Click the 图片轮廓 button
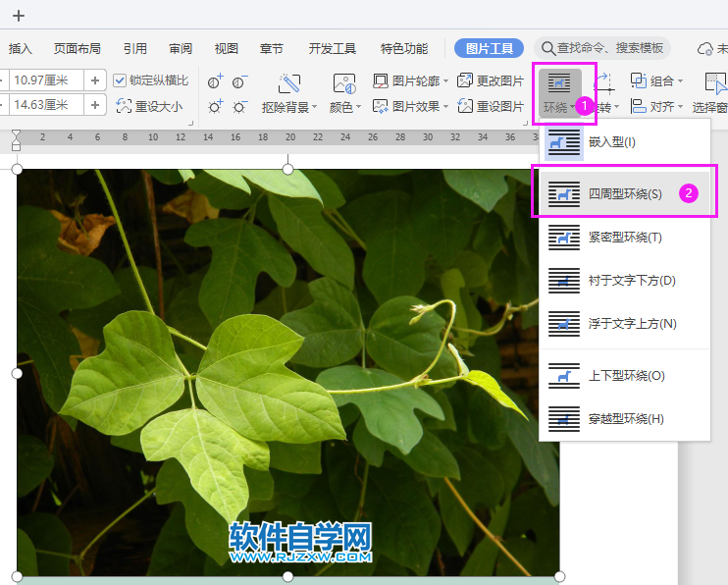 (407, 80)
